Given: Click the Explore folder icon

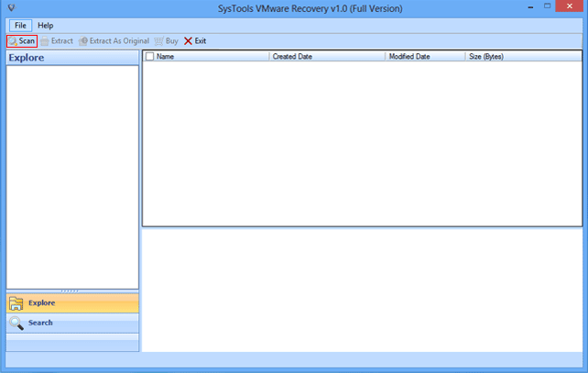Looking at the screenshot, I should [x=16, y=303].
